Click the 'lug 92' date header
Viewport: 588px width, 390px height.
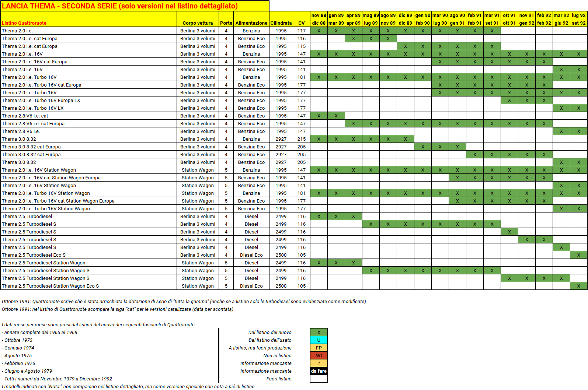[579, 15]
